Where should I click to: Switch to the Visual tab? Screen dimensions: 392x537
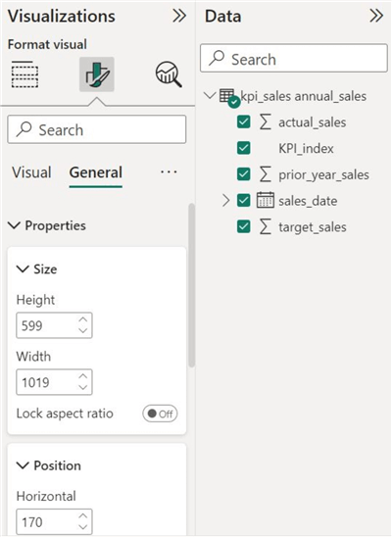[x=31, y=172]
